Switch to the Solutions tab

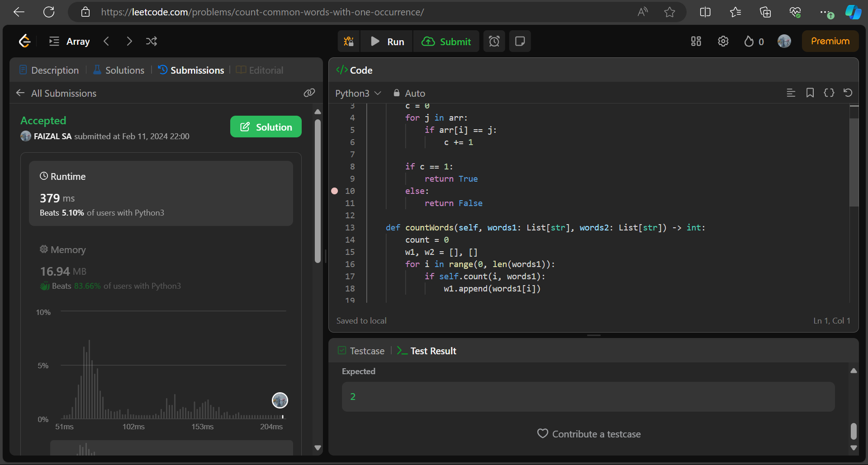(119, 70)
